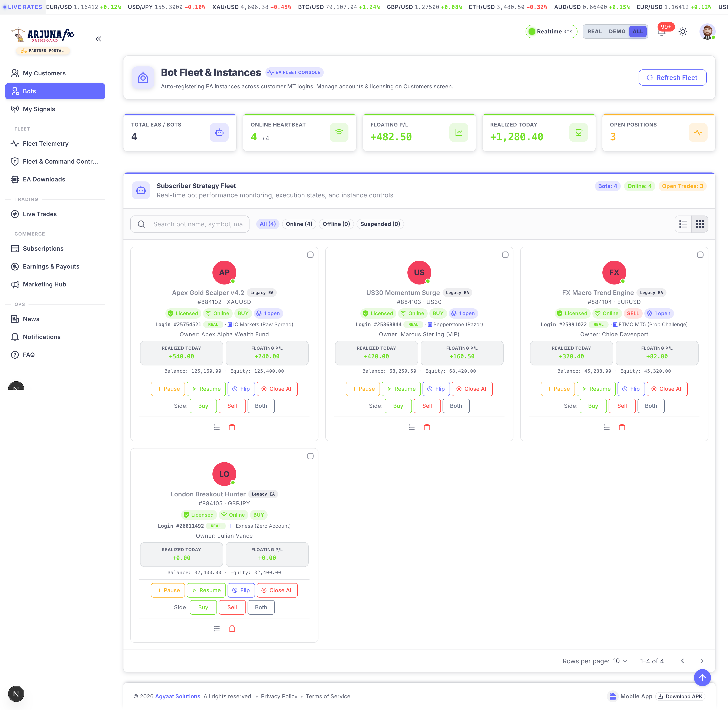Screen dimensions: 728x710
Task: Click Close All on US30 Momentum Surge
Action: 472,389
